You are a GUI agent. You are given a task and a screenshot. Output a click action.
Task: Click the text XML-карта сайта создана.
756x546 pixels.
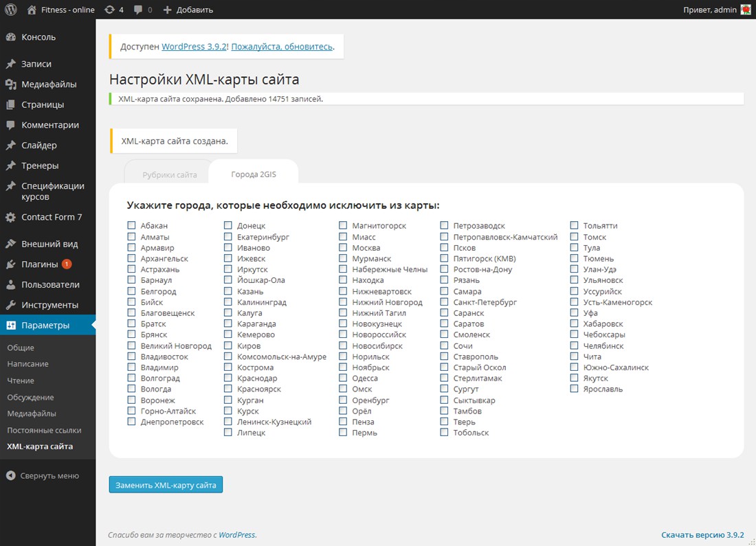175,141
